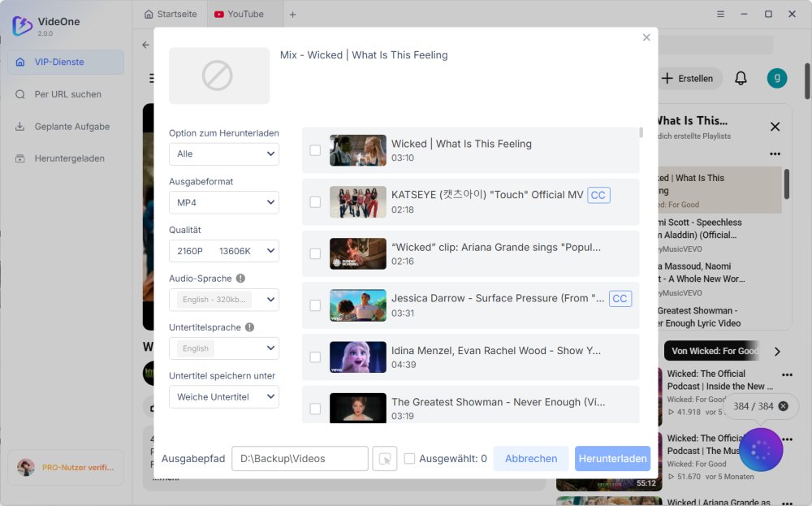This screenshot has width=812, height=506.
Task: Open VIP-Dienste home icon in sidebar
Action: [x=20, y=63]
